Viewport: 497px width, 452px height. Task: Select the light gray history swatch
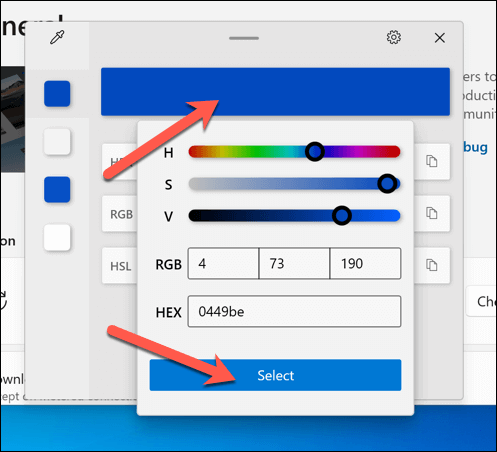tap(57, 142)
